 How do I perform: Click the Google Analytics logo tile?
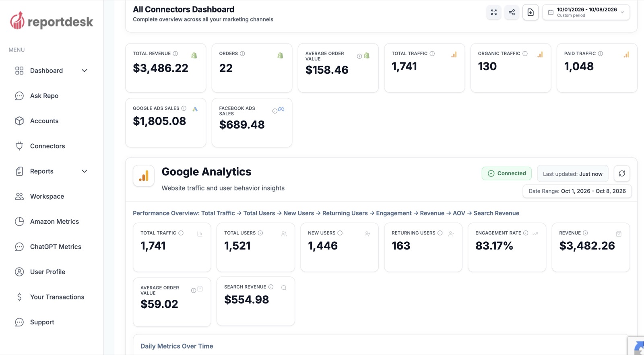coord(144,176)
